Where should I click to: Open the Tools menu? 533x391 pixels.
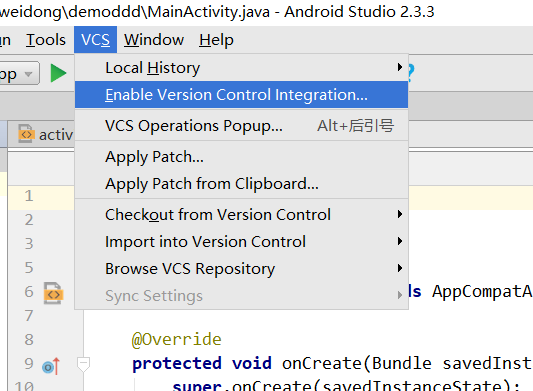[46, 40]
